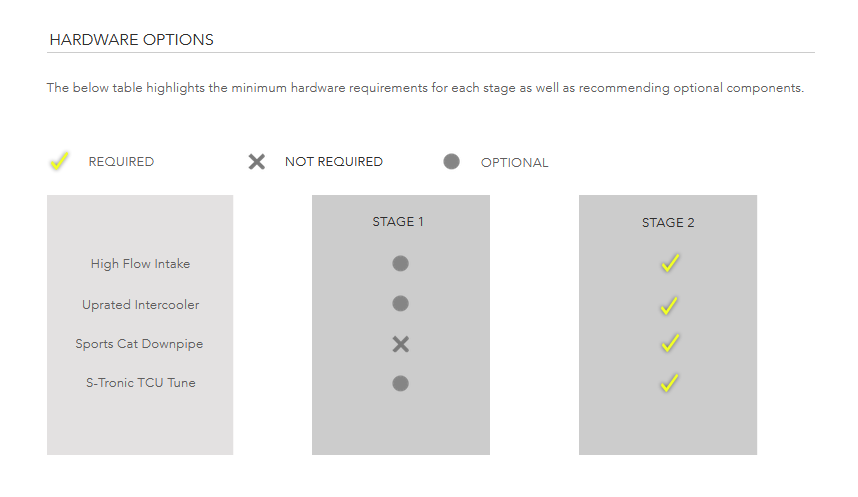Click the HARDWARE OPTIONS heading
Image resolution: width=858 pixels, height=497 pixels.
pos(131,40)
